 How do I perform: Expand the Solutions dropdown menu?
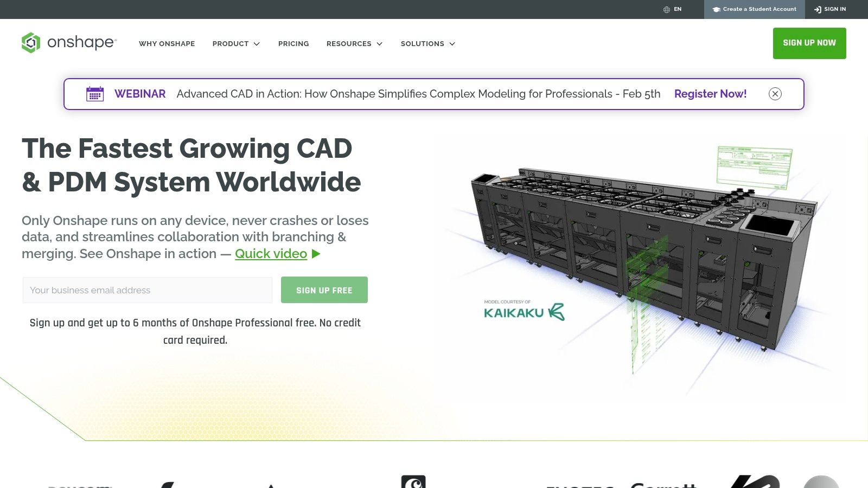(428, 43)
